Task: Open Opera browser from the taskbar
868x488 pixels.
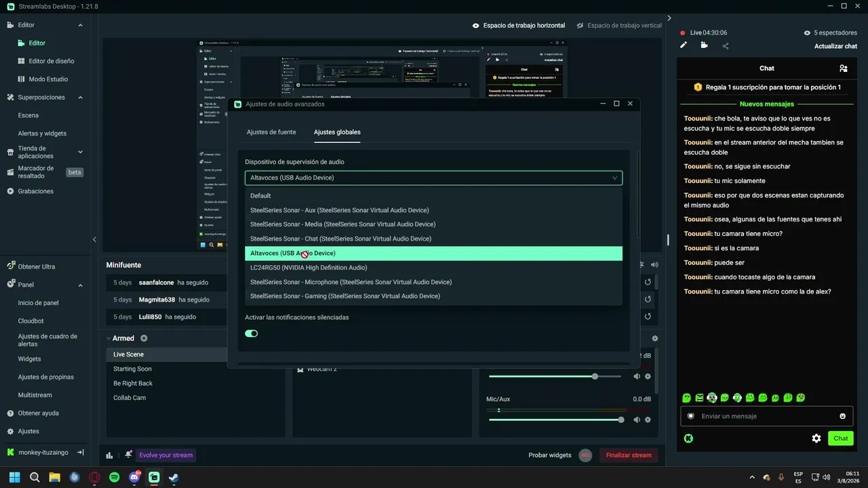Action: click(94, 477)
